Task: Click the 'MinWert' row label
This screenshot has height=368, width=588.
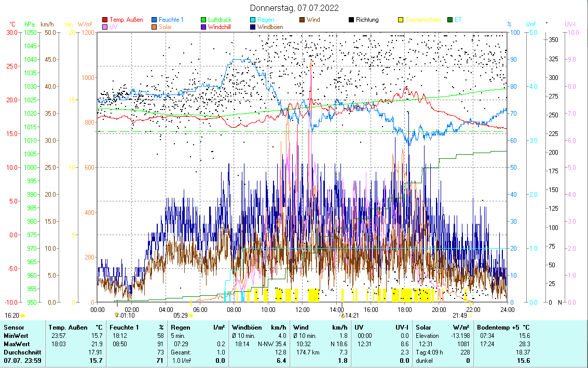Action: pyautogui.click(x=16, y=336)
